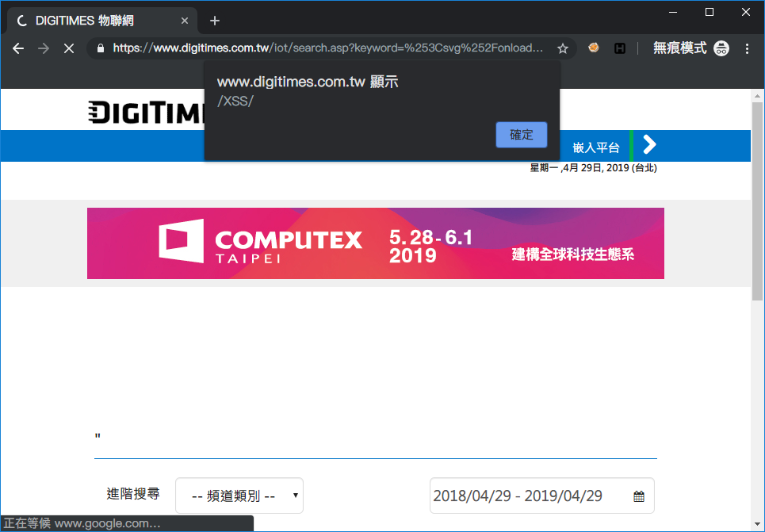Click the DIGITIMES logo
The height and width of the screenshot is (532, 765).
click(147, 113)
